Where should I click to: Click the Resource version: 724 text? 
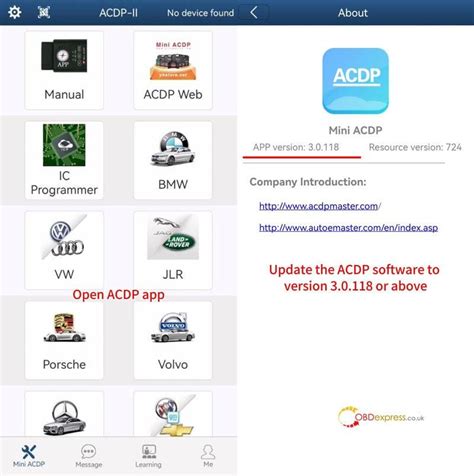point(415,147)
